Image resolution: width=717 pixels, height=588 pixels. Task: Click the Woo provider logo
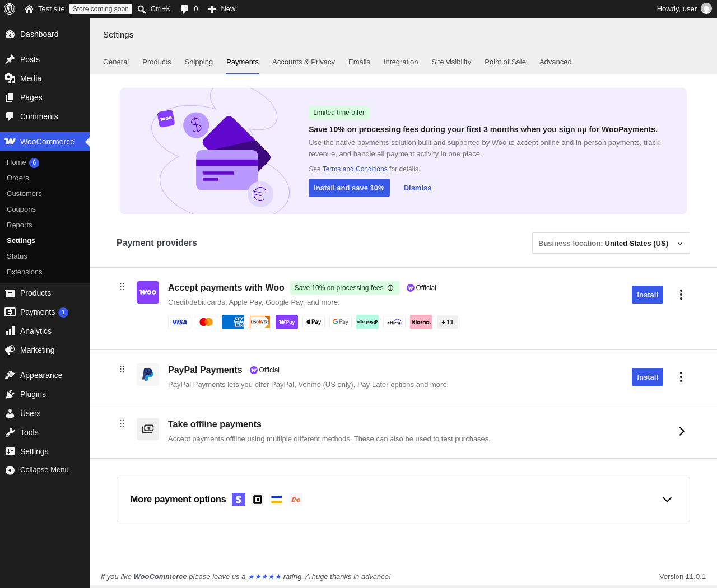click(x=148, y=292)
